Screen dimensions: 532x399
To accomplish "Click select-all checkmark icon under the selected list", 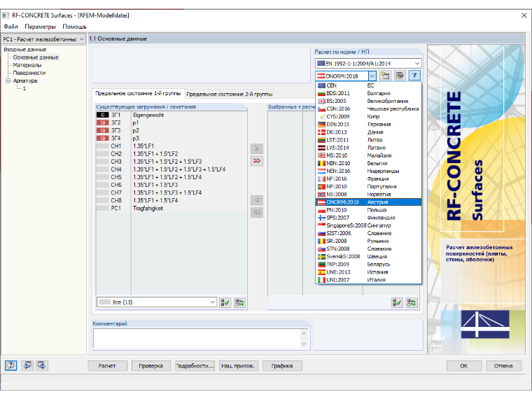I will click(x=397, y=302).
